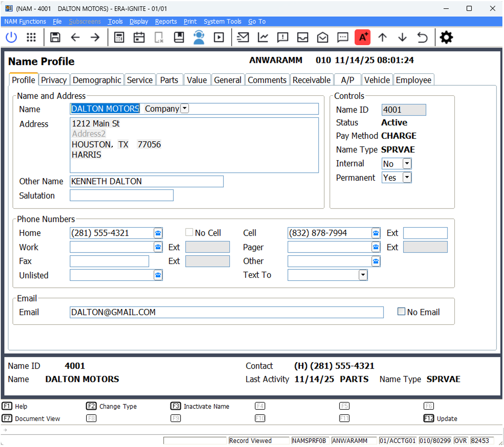Click the phone icon beside Home number
The height and width of the screenshot is (447, 504).
coord(158,233)
